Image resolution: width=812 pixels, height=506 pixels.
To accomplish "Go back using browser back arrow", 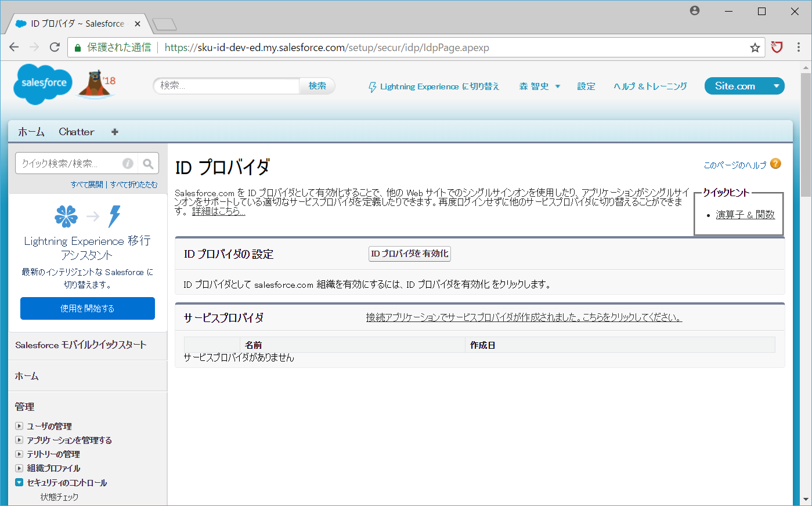I will coord(14,48).
